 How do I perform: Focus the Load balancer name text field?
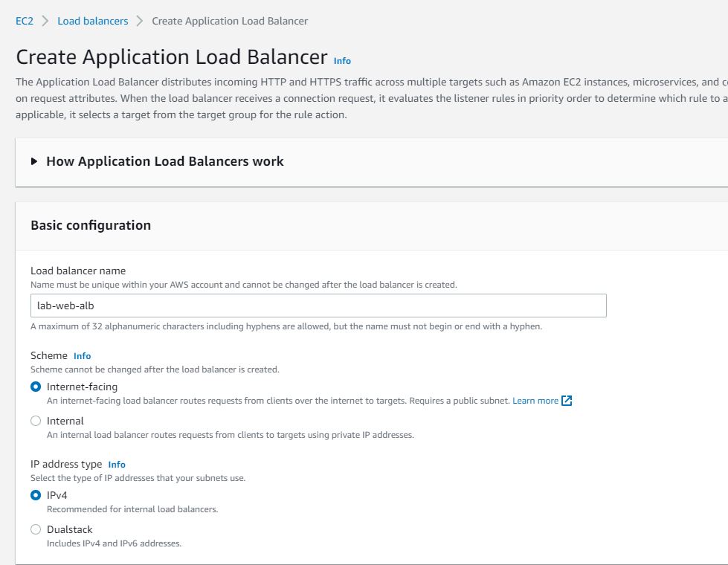(318, 306)
